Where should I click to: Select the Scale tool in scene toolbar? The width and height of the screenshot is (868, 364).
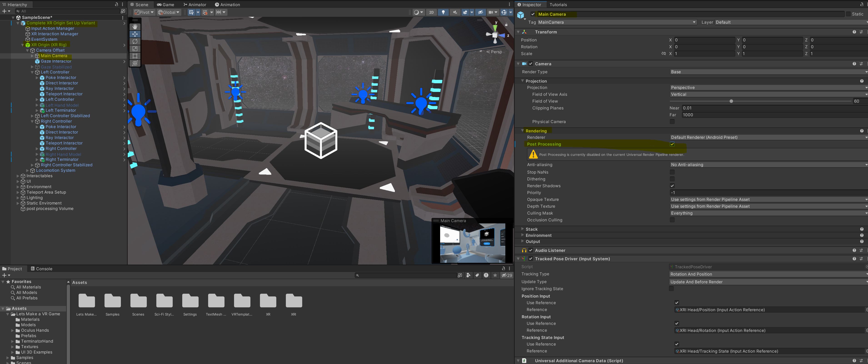(x=135, y=49)
